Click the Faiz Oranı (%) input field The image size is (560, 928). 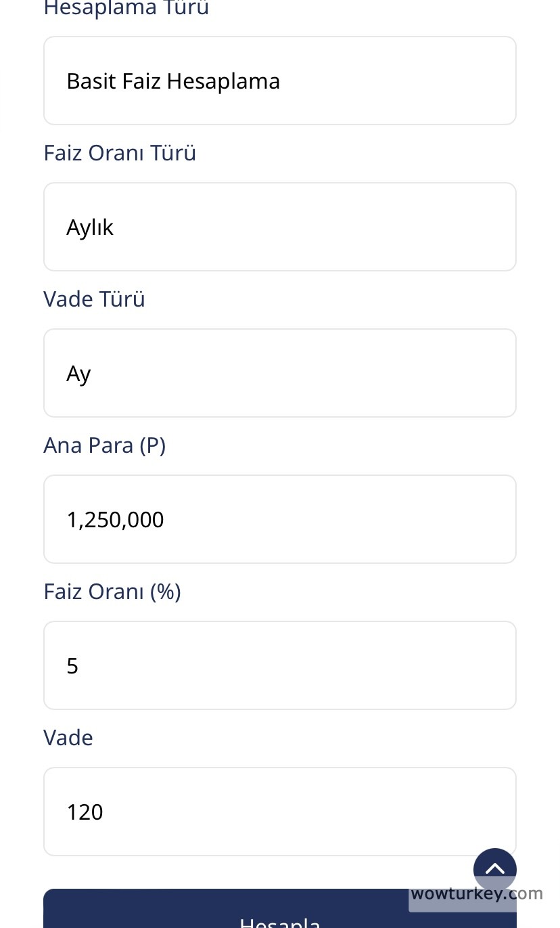[x=279, y=666]
